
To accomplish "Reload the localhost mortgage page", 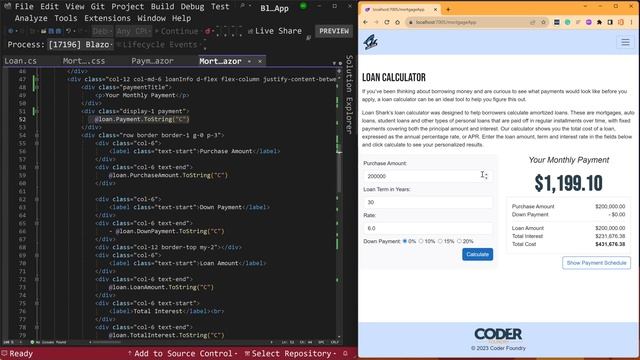I will pyautogui.click(x=387, y=22).
